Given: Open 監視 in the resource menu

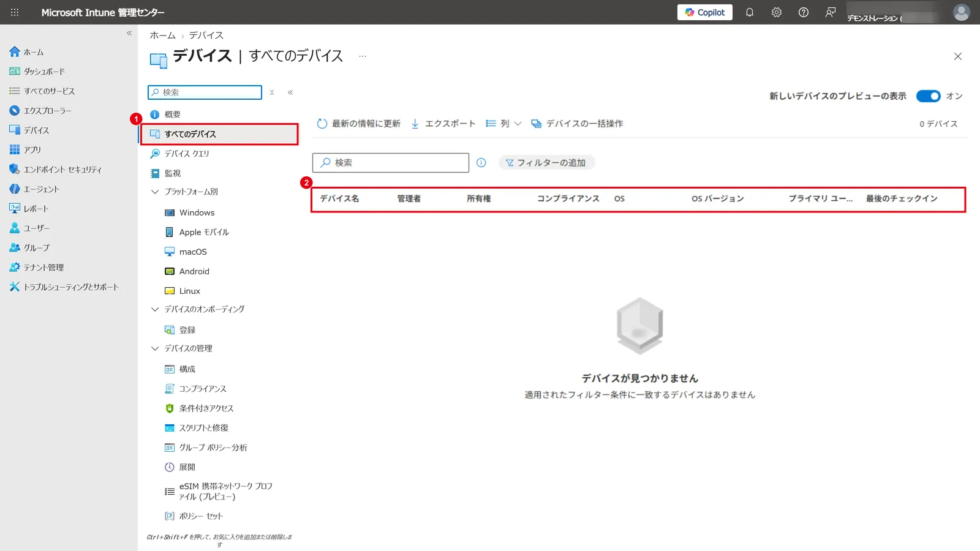Looking at the screenshot, I should coord(165,173).
